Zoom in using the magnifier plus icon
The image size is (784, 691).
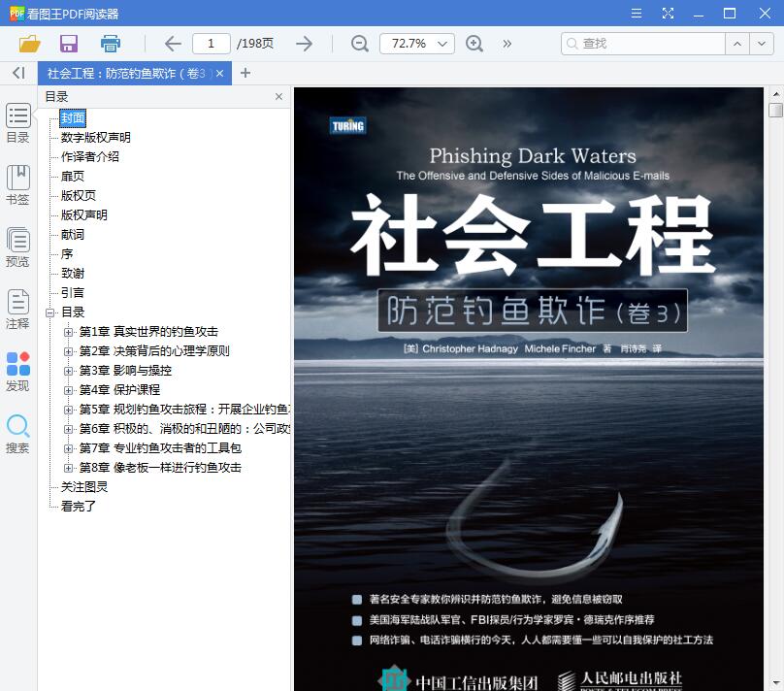(x=474, y=44)
